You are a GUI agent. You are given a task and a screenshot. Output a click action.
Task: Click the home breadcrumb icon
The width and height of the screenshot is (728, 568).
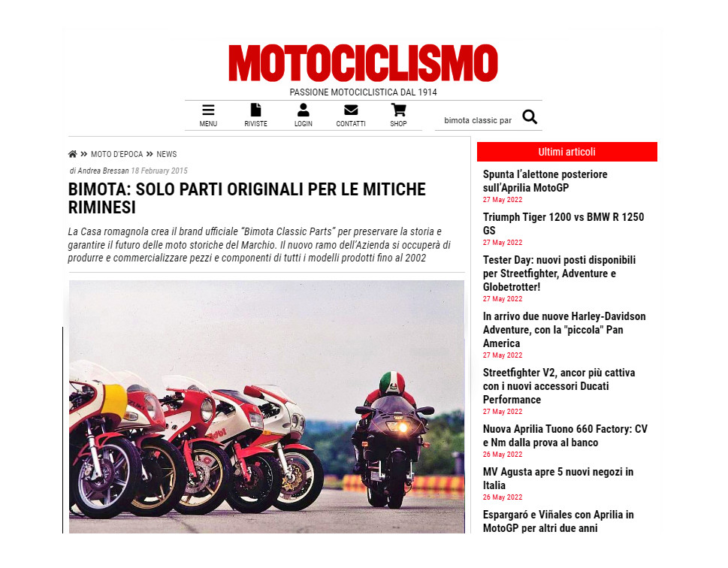point(72,154)
